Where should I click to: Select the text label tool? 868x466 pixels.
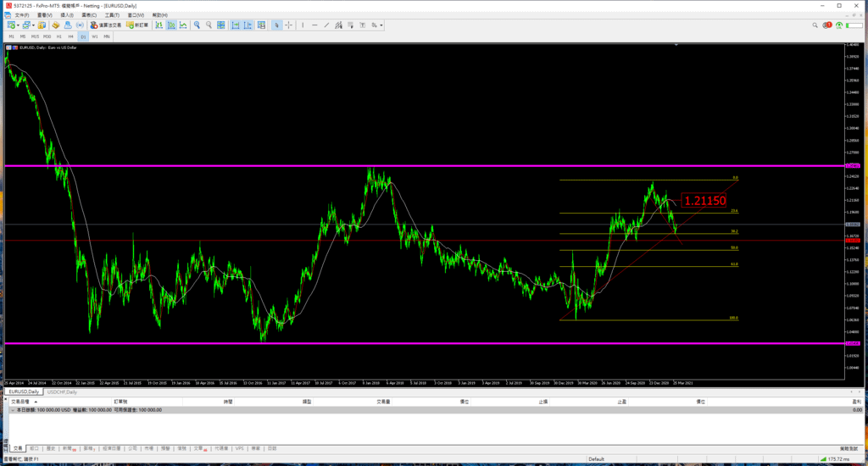(x=363, y=25)
